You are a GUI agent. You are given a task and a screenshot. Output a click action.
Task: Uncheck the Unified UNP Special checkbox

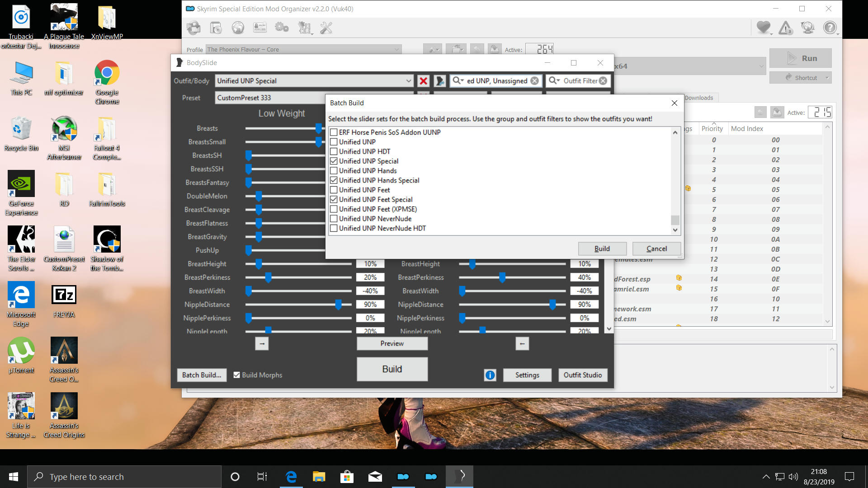(x=334, y=161)
